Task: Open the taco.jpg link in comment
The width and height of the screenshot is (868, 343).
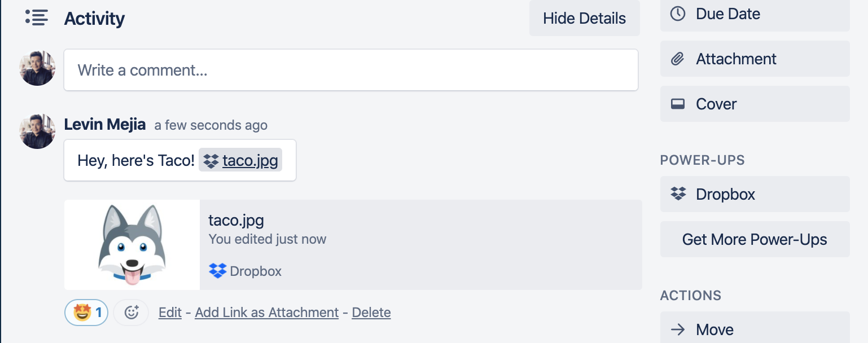Action: click(250, 160)
